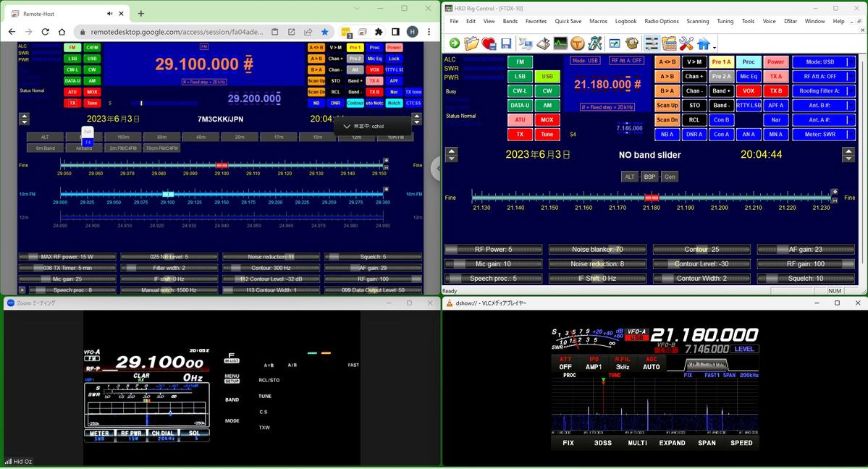This screenshot has height=469, width=868.
Task: Select the 40m band button in Remote-Host
Action: point(201,137)
